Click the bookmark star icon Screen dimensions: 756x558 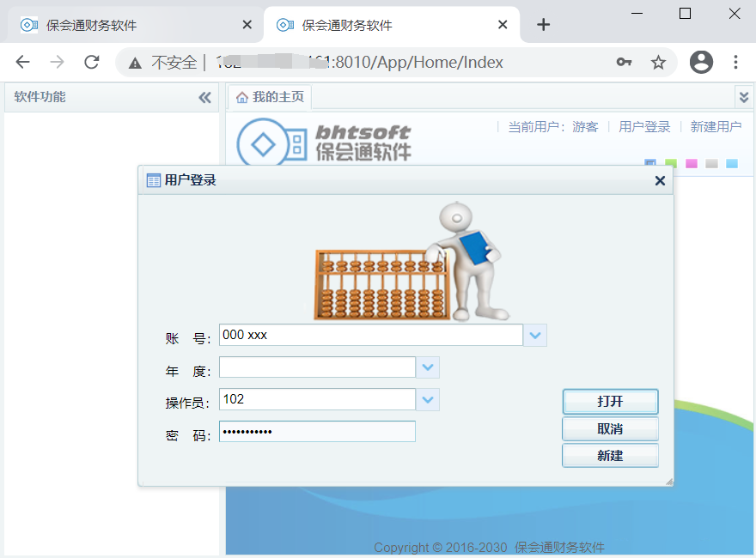point(659,62)
